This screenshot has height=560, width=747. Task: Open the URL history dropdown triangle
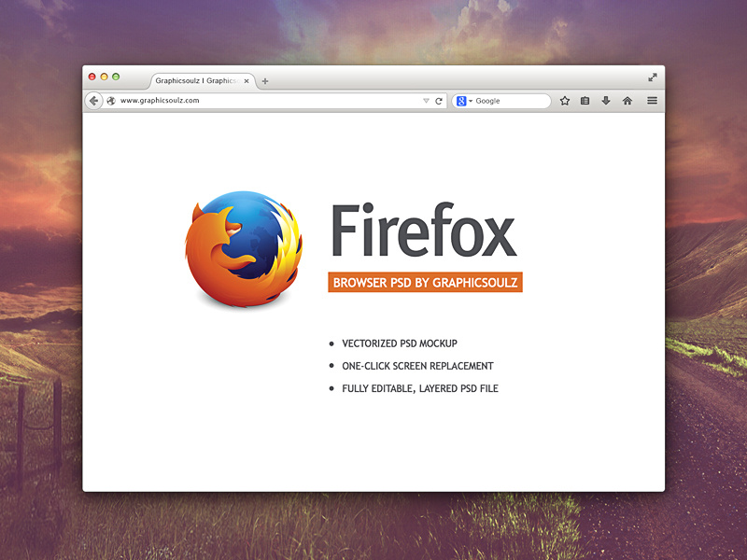click(426, 101)
